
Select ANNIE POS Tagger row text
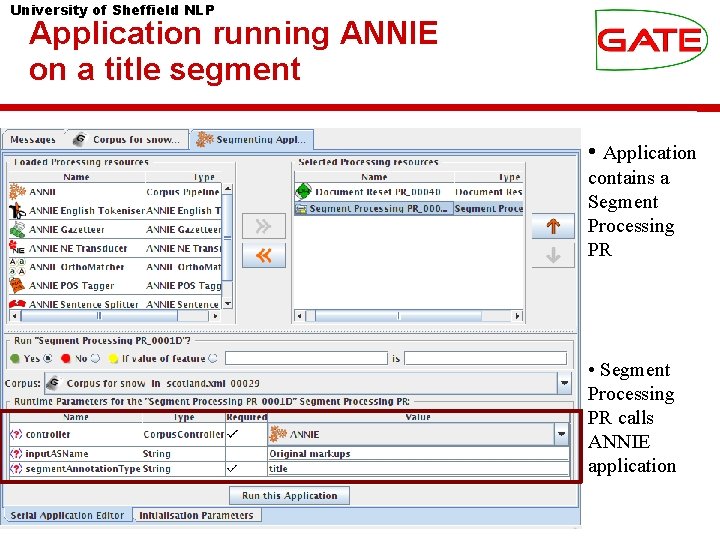72,286
